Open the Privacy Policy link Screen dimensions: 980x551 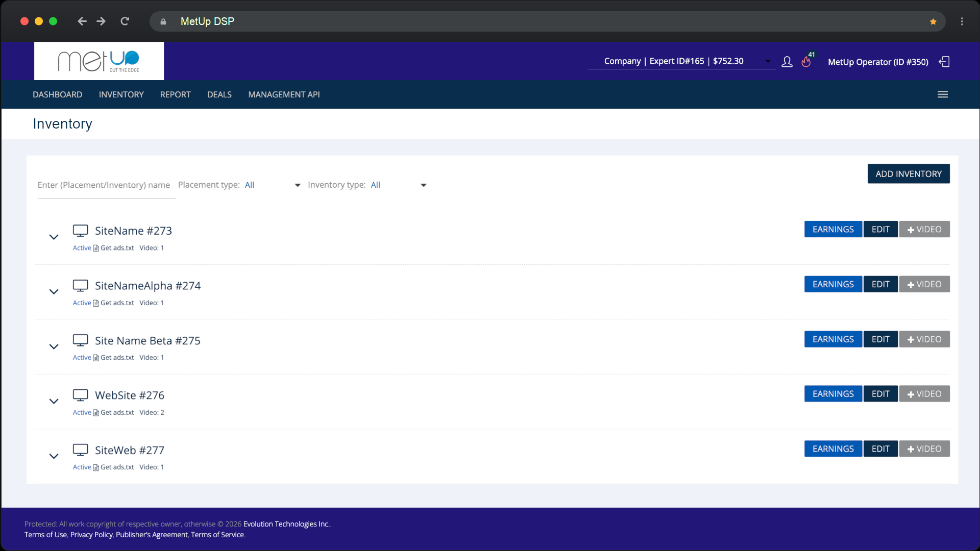point(91,535)
